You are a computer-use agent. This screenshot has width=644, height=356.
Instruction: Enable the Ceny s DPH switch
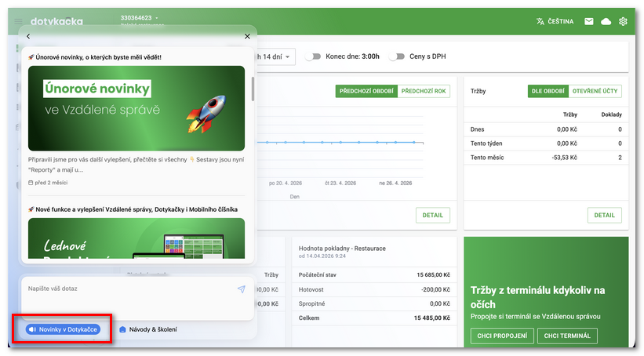[399, 56]
